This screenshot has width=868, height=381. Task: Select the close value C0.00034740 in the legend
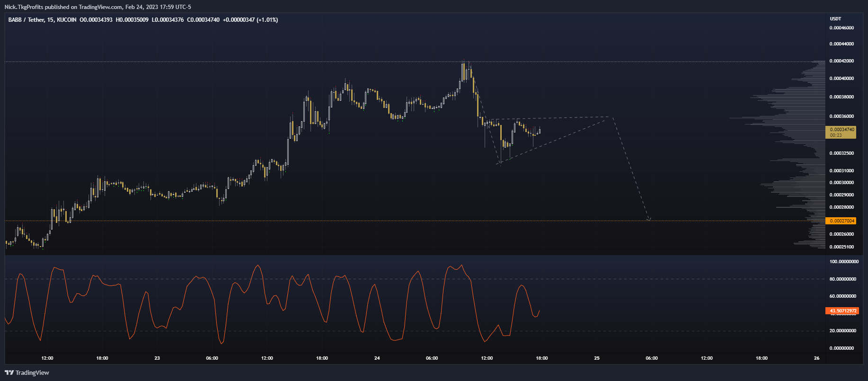[x=204, y=20]
